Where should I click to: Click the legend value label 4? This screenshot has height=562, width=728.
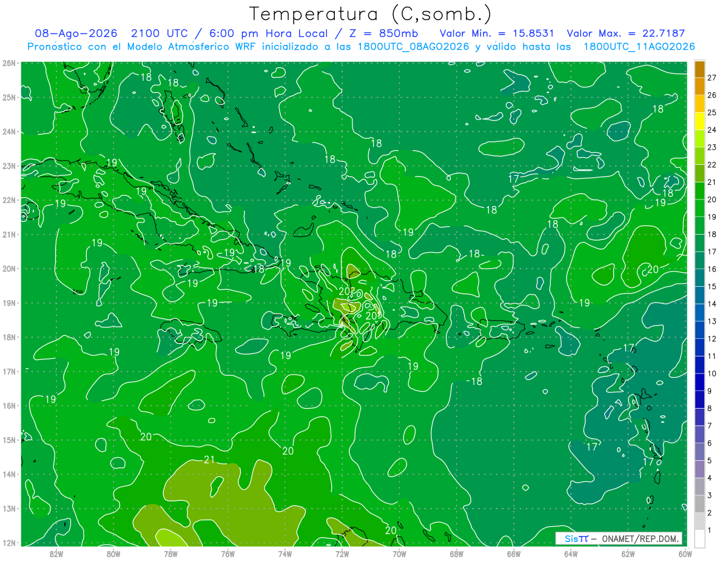click(710, 478)
